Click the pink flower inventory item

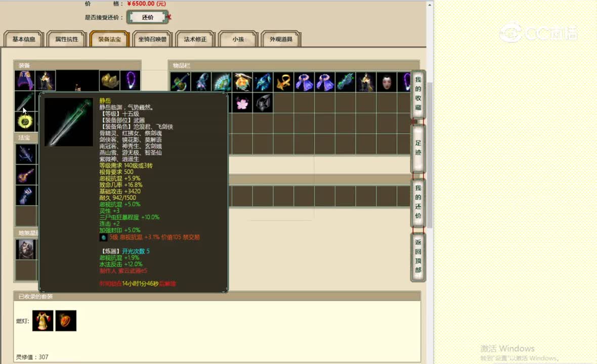pos(242,103)
